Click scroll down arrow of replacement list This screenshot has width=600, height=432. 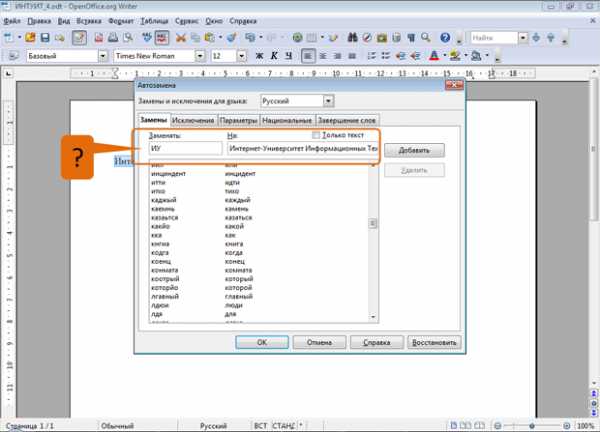(373, 317)
